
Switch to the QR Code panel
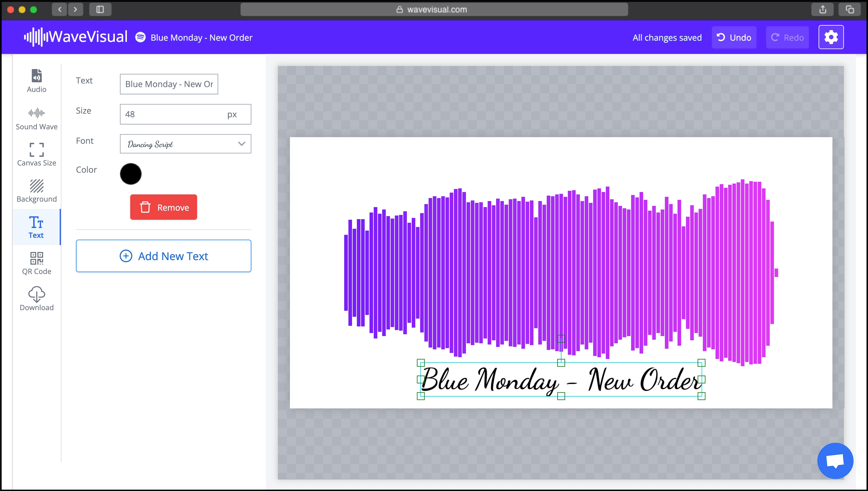click(36, 262)
